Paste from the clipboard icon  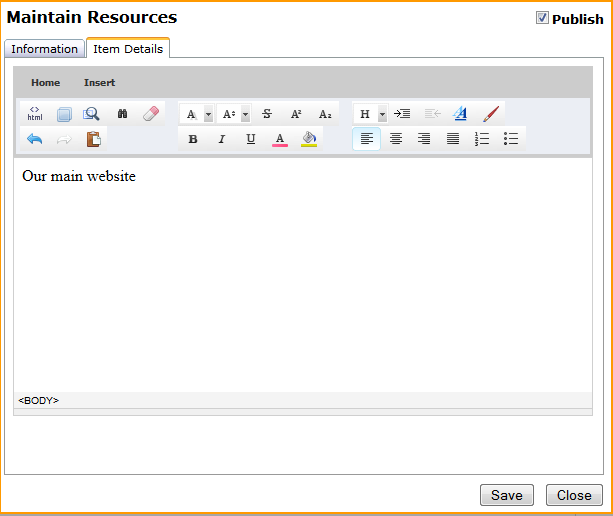(x=93, y=139)
